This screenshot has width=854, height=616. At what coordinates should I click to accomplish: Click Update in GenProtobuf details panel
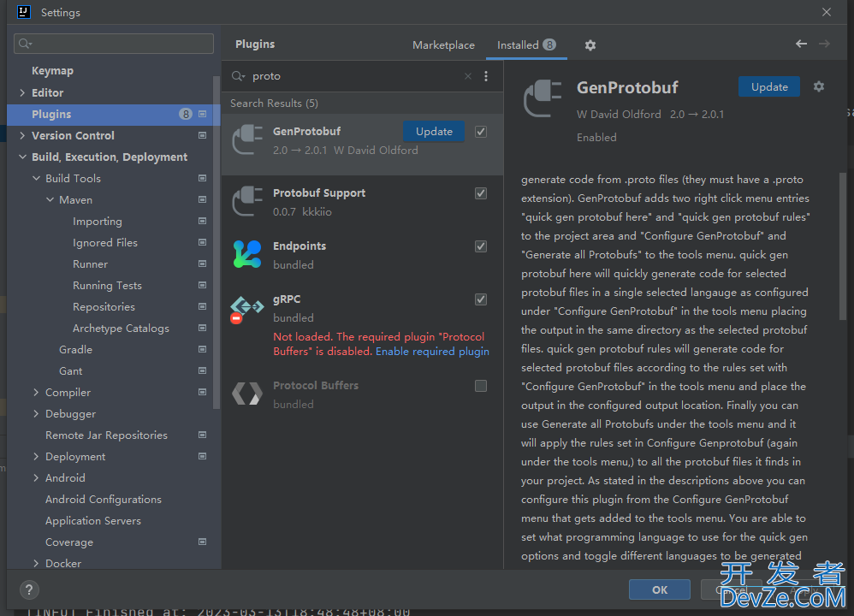[x=769, y=86]
